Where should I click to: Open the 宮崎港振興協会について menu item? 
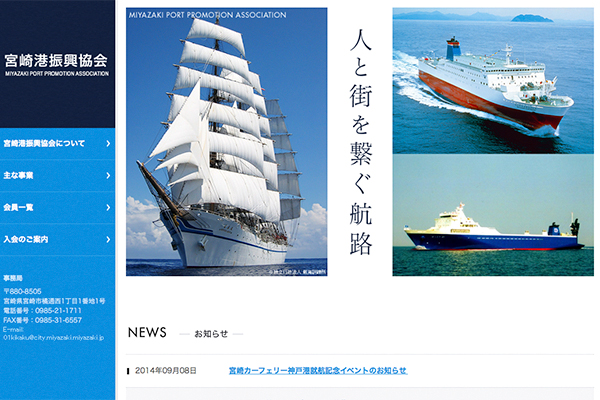coord(57,144)
